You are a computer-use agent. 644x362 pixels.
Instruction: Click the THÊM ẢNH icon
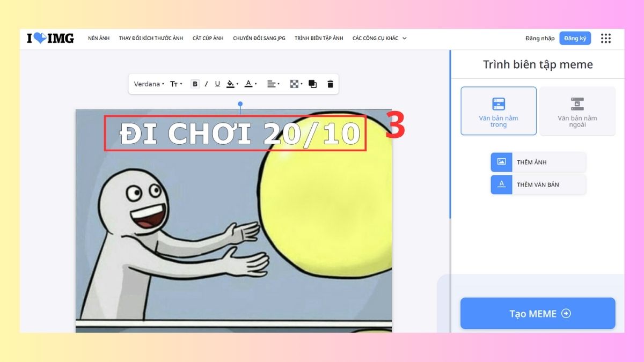click(501, 162)
